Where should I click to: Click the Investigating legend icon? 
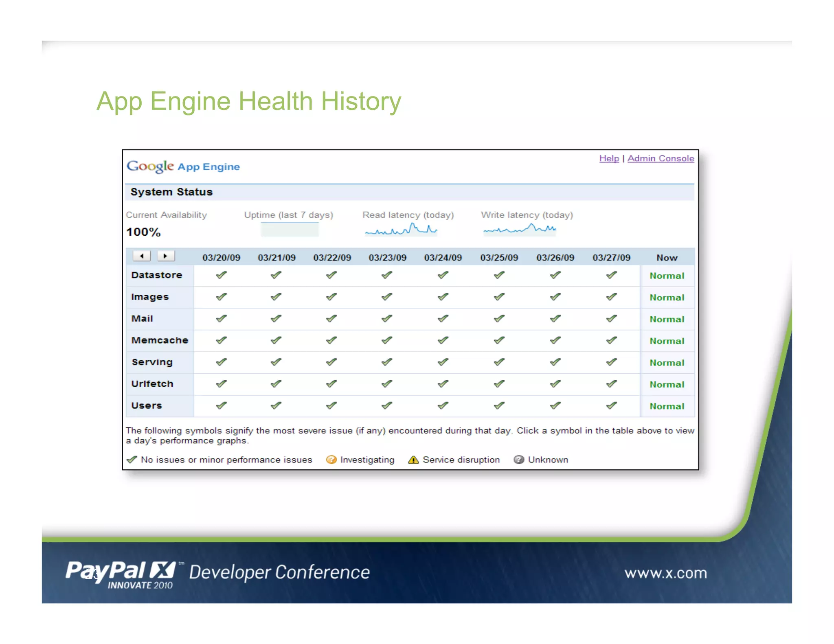pos(331,460)
